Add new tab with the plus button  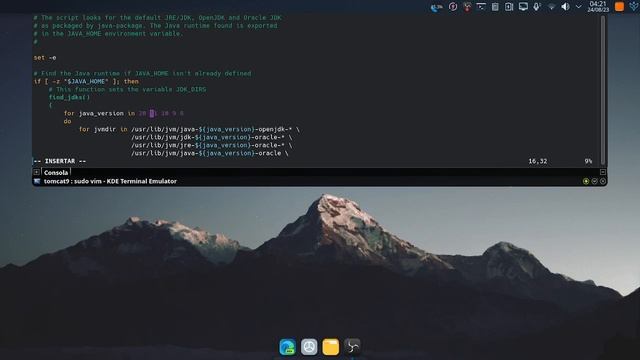(x=36, y=172)
